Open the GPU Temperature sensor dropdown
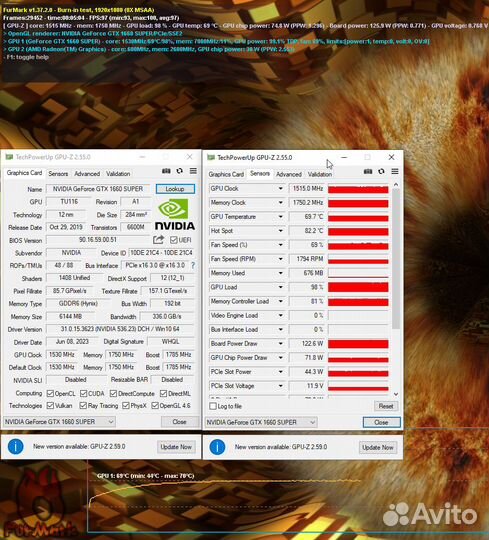The width and height of the screenshot is (489, 540). pos(281,217)
